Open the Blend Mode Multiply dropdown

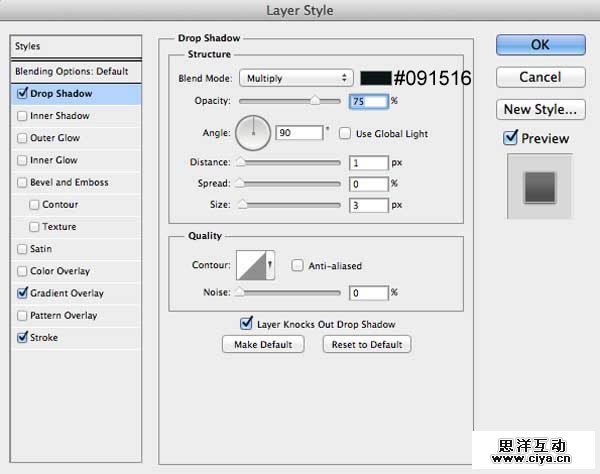(x=295, y=78)
